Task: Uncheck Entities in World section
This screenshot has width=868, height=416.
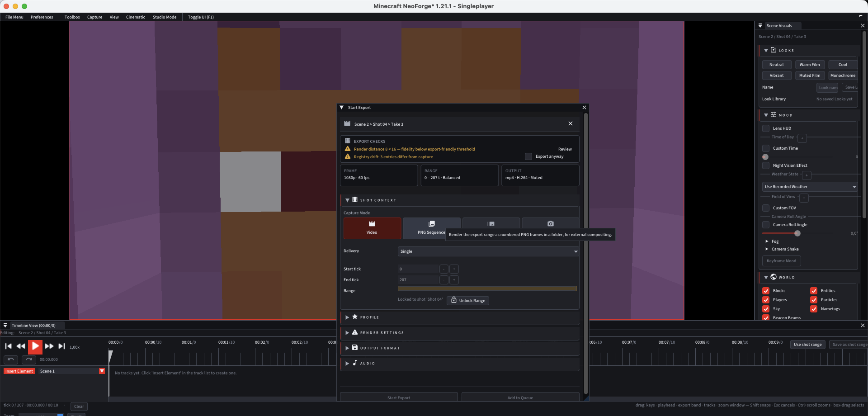Action: (x=814, y=291)
